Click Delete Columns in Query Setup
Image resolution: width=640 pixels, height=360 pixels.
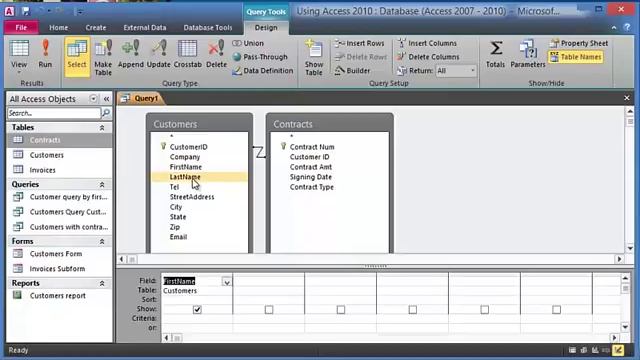[428, 57]
